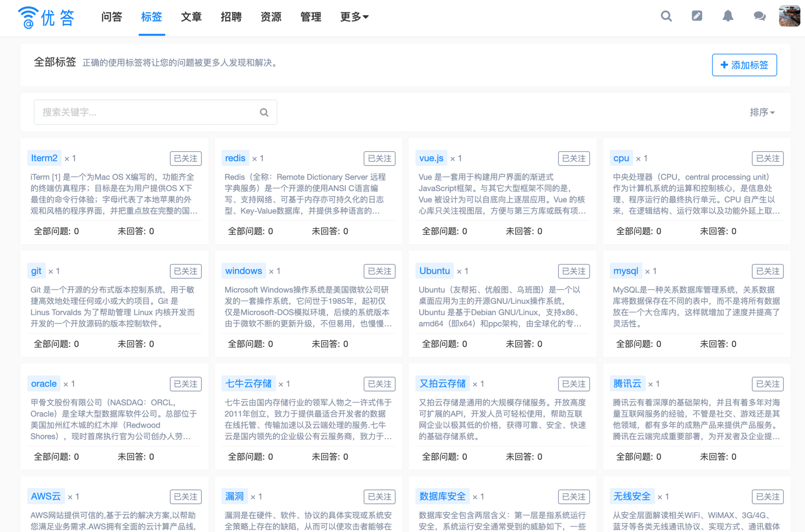
Task: Click 未回答: 0 on redis card
Action: pos(330,231)
